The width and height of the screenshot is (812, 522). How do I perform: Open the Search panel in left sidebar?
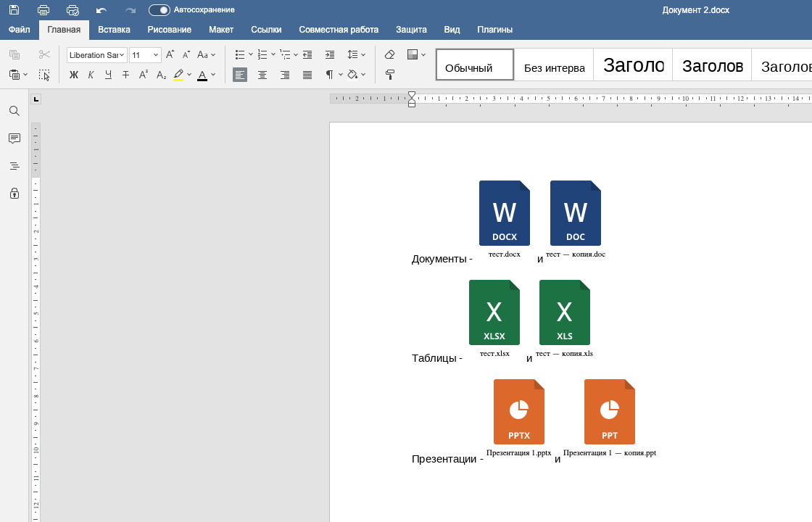[14, 111]
